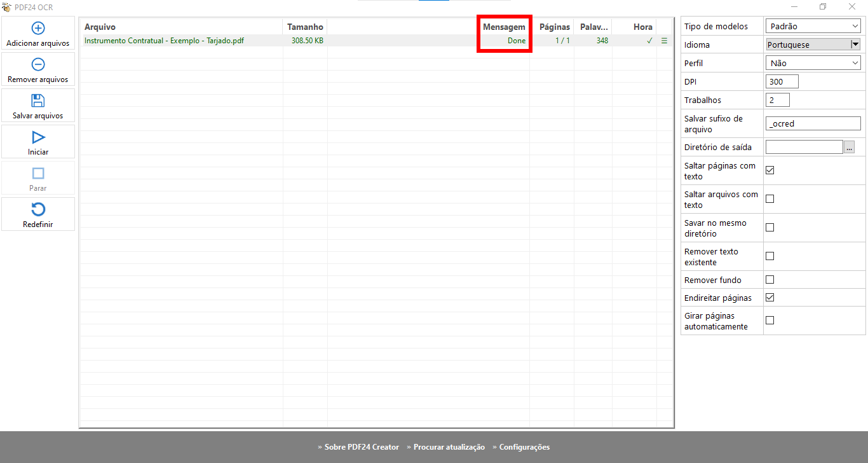868x463 pixels.
Task: Click the DPI input field
Action: coord(782,81)
